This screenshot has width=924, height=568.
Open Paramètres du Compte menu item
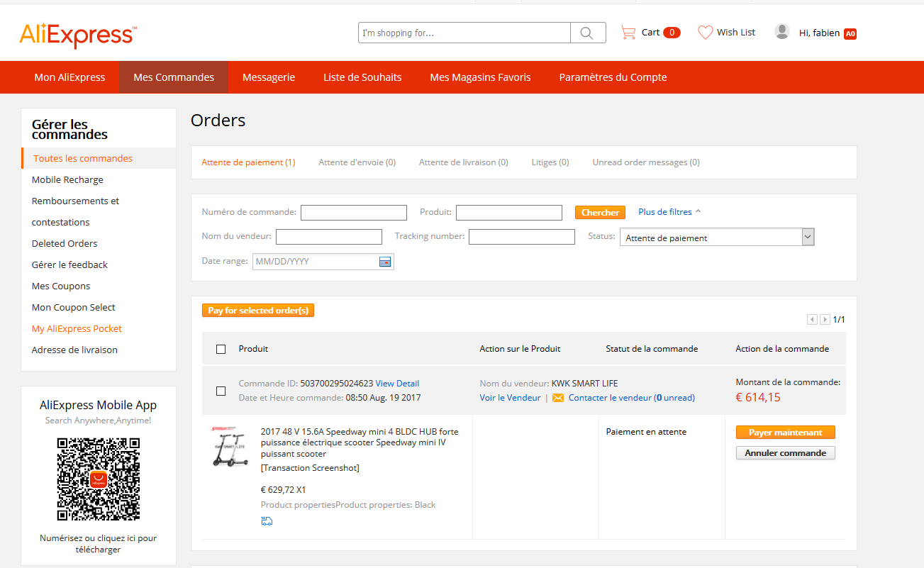pos(613,77)
